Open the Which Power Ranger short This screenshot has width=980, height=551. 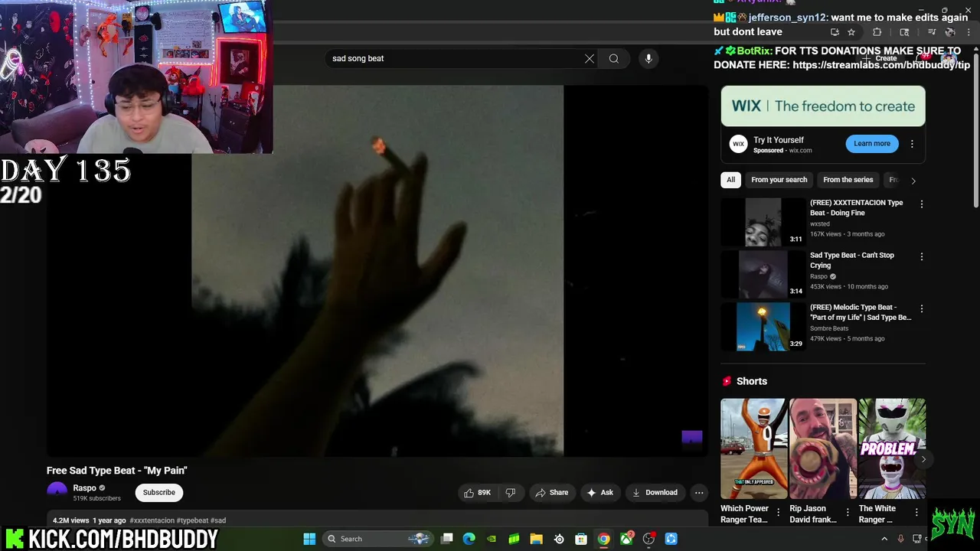click(x=753, y=448)
